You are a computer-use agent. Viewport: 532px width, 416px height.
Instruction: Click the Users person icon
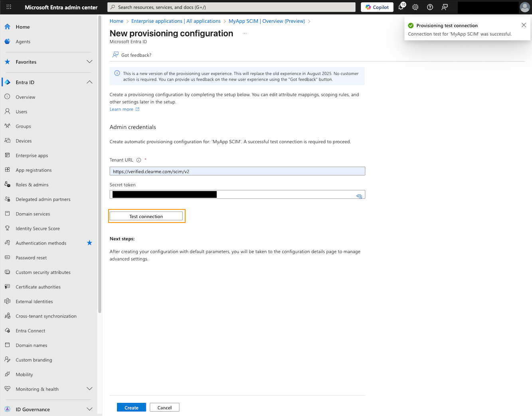(x=7, y=112)
